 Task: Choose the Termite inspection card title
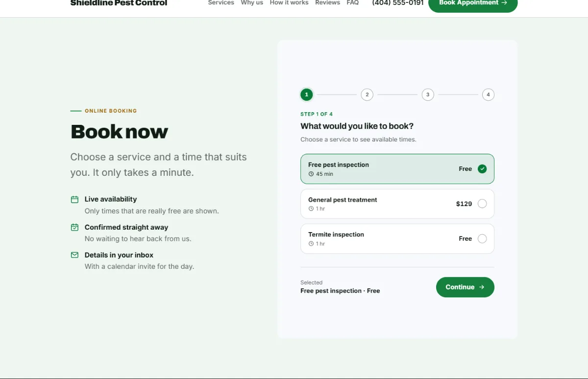pyautogui.click(x=336, y=235)
